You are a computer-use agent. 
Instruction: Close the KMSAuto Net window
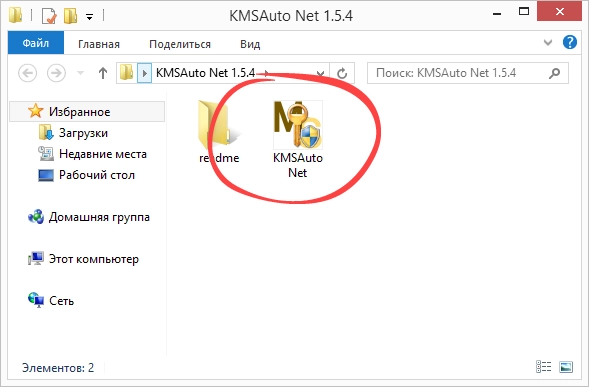(560, 12)
